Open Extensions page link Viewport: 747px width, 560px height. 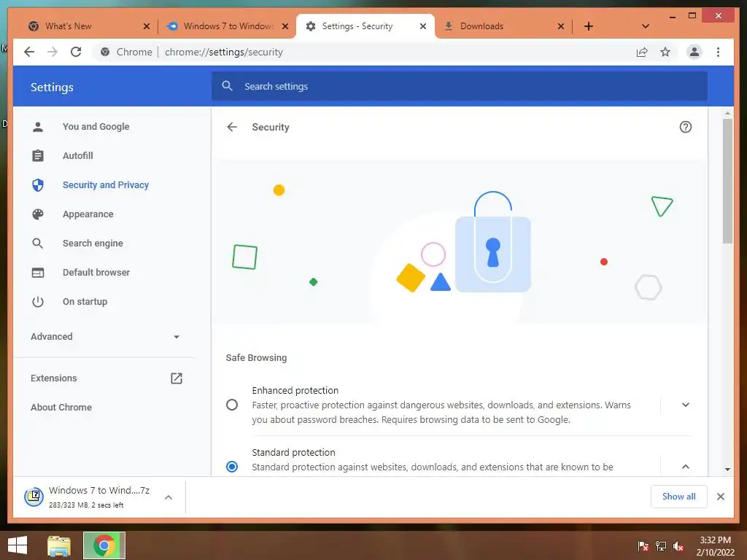pos(54,378)
